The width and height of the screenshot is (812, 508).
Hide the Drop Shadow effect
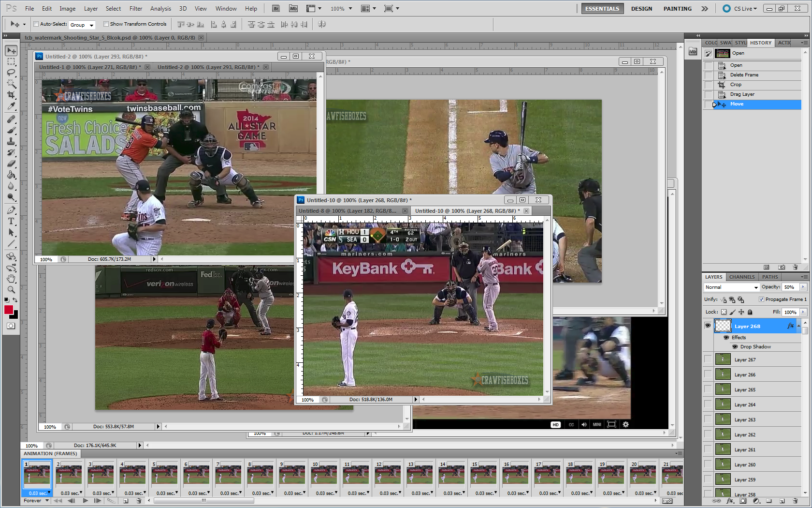pos(735,347)
